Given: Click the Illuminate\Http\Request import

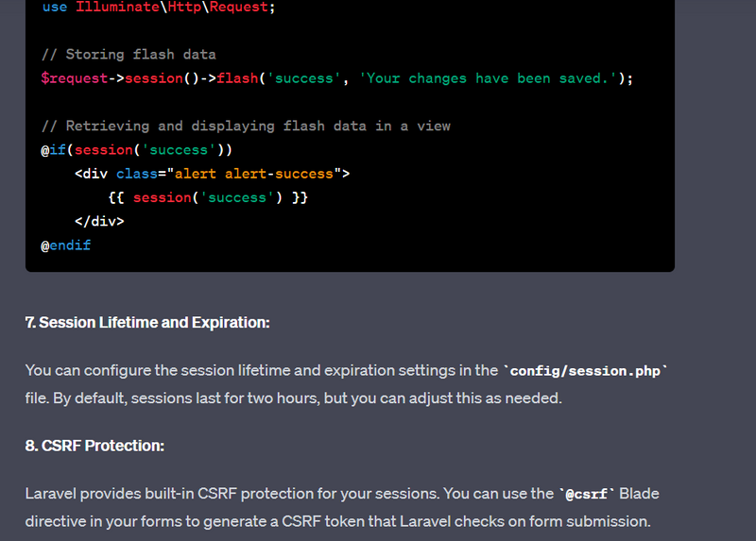Looking at the screenshot, I should pyautogui.click(x=172, y=8).
